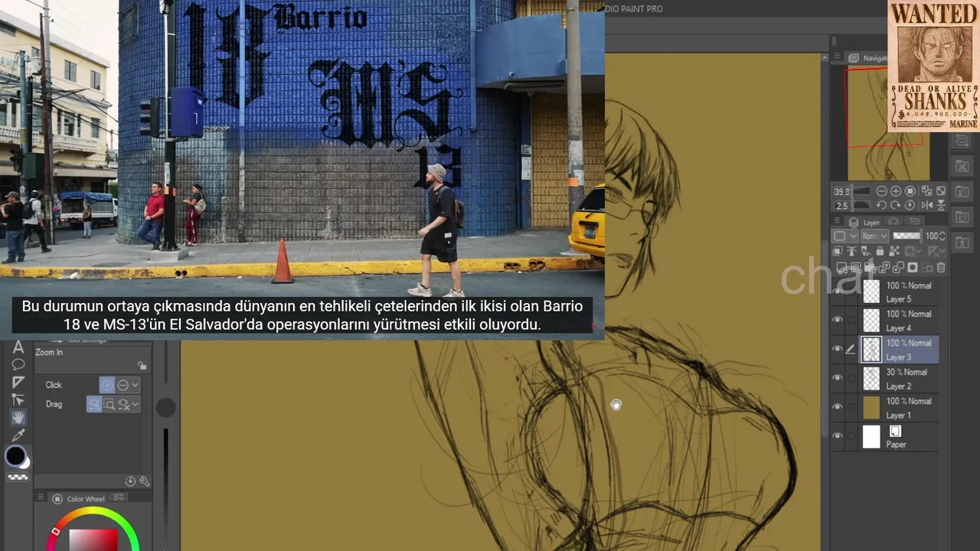Viewport: 980px width, 551px height.
Task: Select Layer 4 in layer list
Action: (900, 321)
